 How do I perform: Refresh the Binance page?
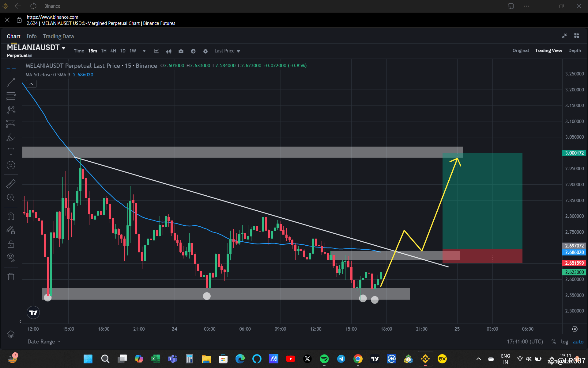[33, 6]
